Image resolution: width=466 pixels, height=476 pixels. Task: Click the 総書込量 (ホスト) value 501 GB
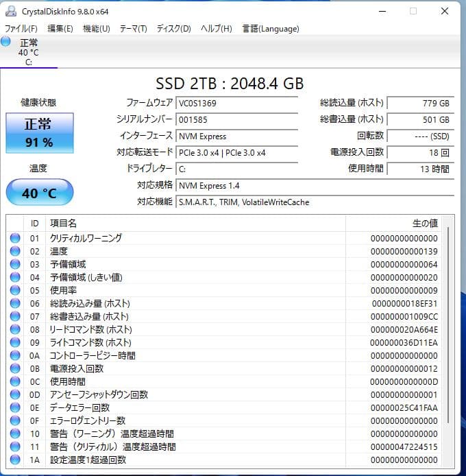tap(421, 119)
